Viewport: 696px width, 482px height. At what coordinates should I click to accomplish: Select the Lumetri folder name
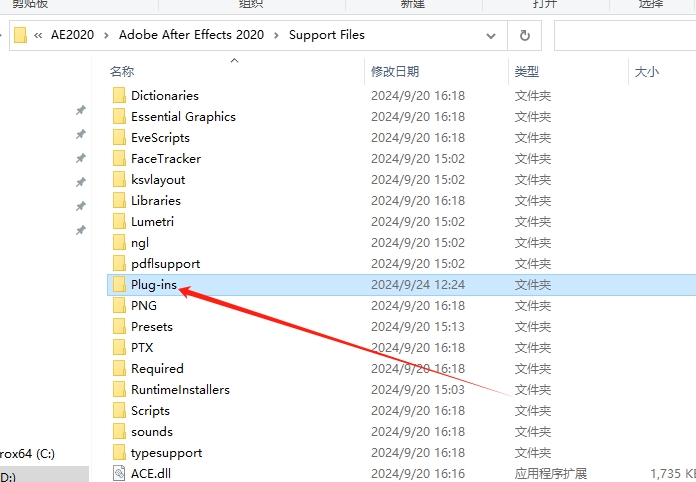(152, 221)
